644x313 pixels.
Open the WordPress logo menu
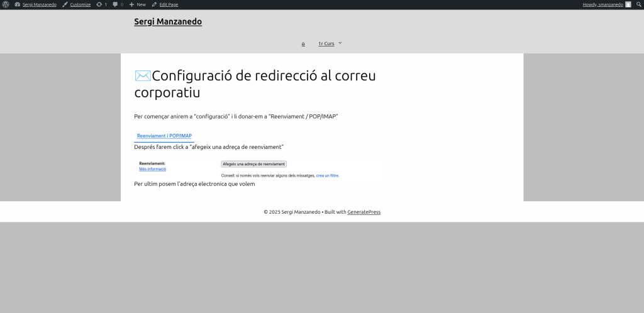[x=6, y=4]
